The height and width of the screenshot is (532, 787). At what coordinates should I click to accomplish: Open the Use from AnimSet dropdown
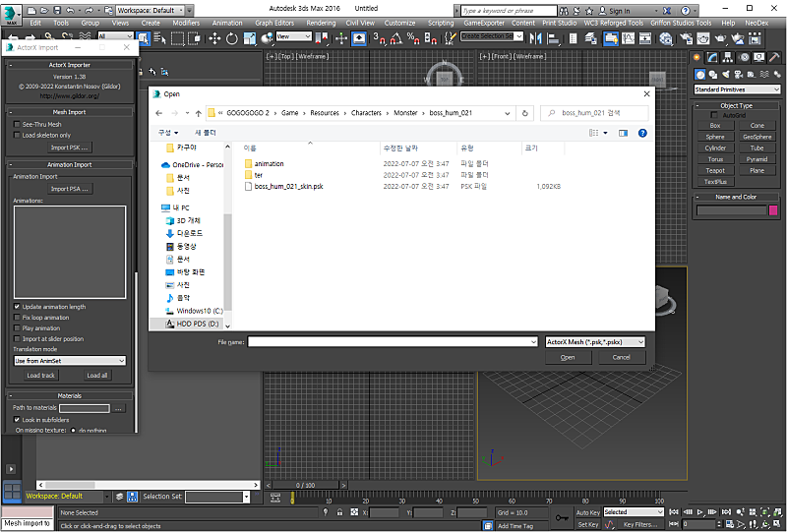coord(69,361)
